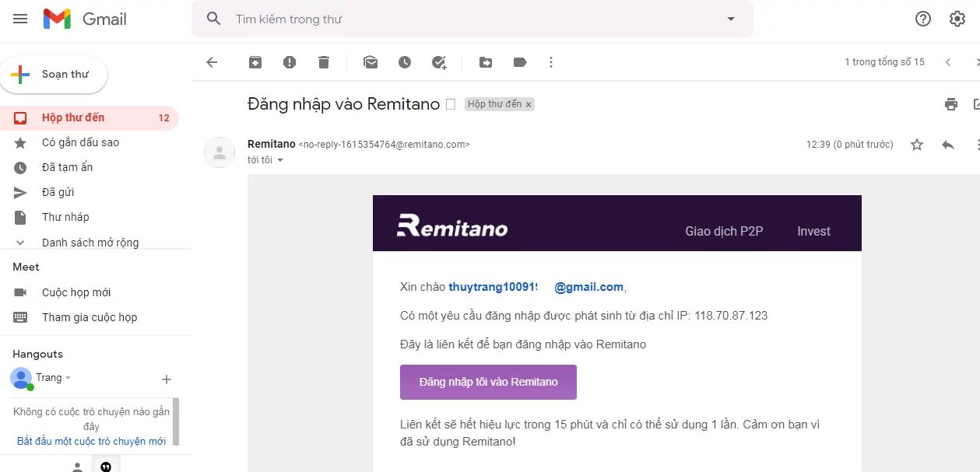
Task: Report this email as spam
Action: (x=290, y=62)
